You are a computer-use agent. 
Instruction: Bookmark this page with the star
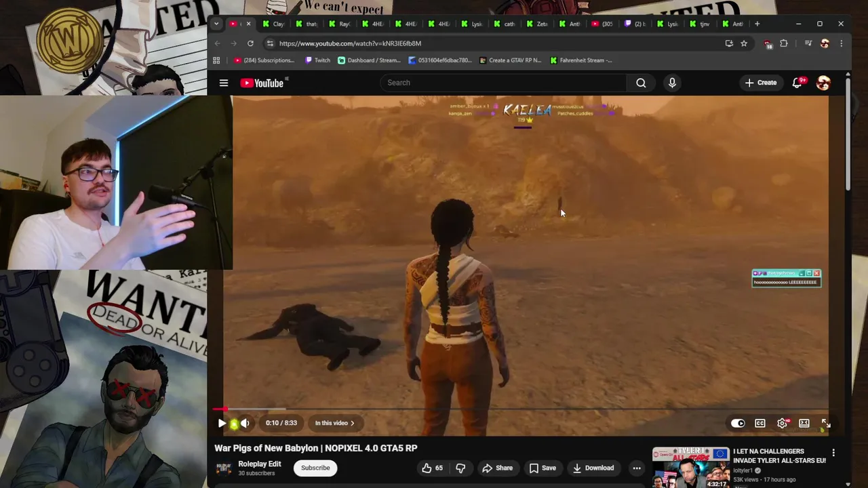pos(744,43)
